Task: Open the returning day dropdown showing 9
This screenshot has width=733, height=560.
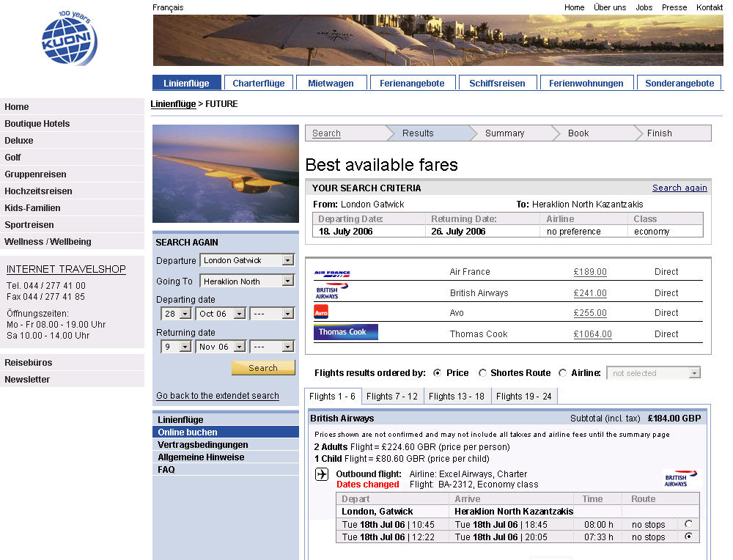Action: coord(176,347)
